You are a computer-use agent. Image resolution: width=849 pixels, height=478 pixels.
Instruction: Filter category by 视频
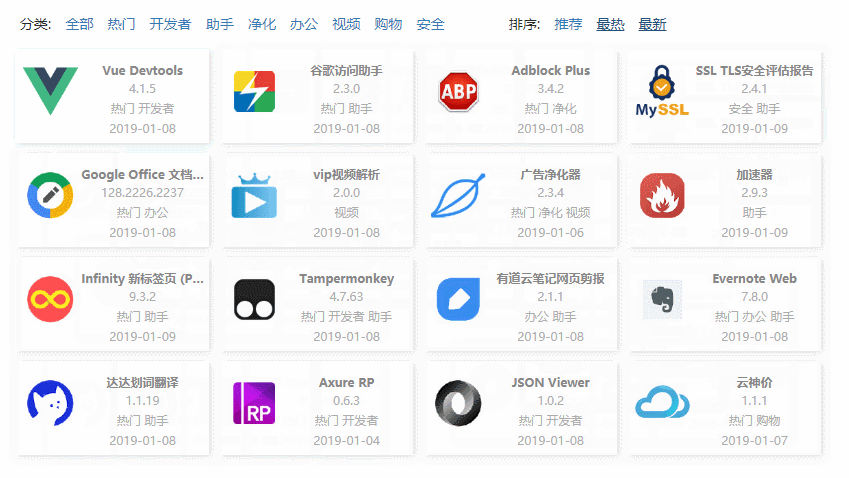click(346, 24)
